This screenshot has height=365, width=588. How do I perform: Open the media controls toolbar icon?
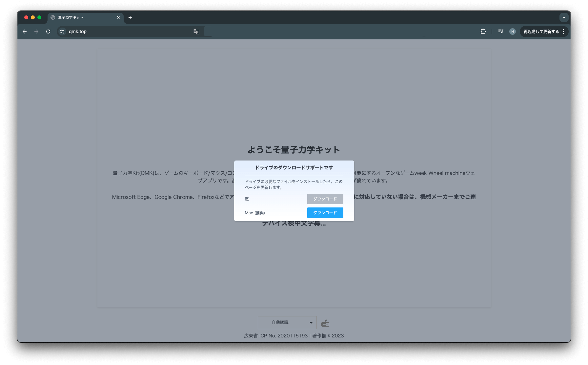point(500,32)
